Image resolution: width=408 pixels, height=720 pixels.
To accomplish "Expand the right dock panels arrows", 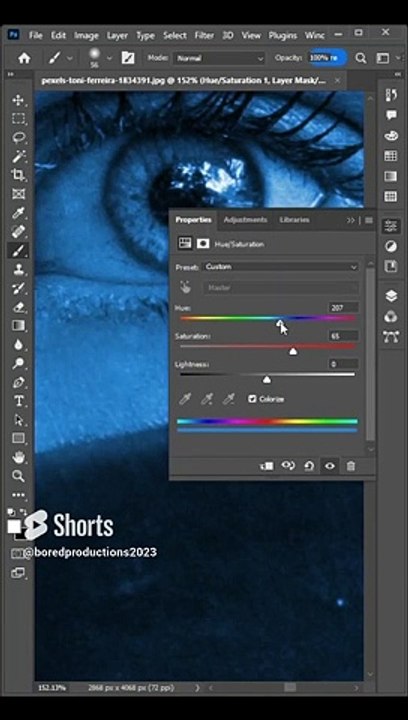I will 397,74.
